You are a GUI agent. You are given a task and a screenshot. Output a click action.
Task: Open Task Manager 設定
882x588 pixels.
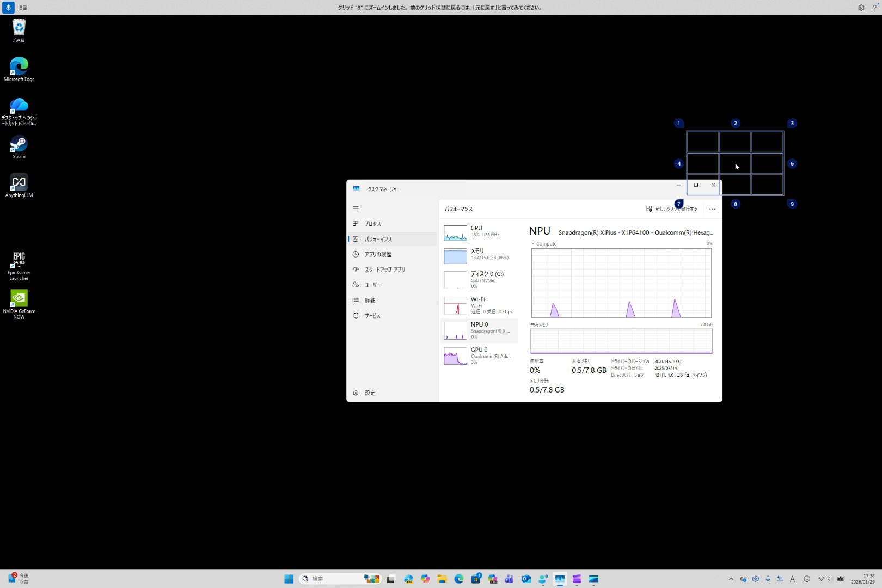point(392,393)
